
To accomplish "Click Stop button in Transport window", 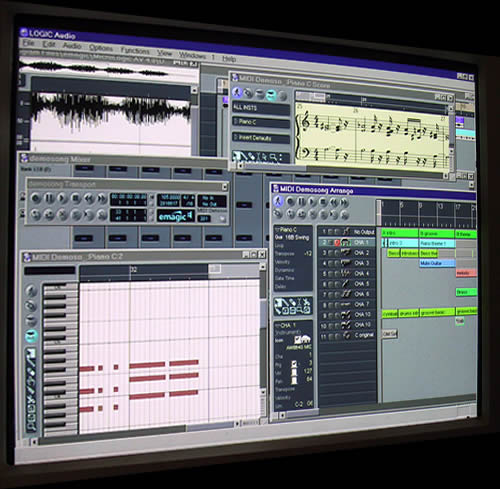I will tap(76, 198).
